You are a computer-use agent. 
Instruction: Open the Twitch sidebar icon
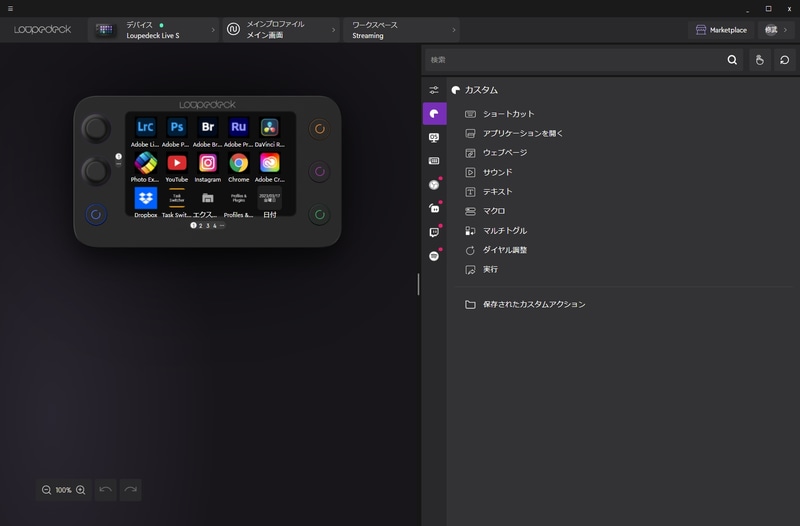(x=434, y=232)
